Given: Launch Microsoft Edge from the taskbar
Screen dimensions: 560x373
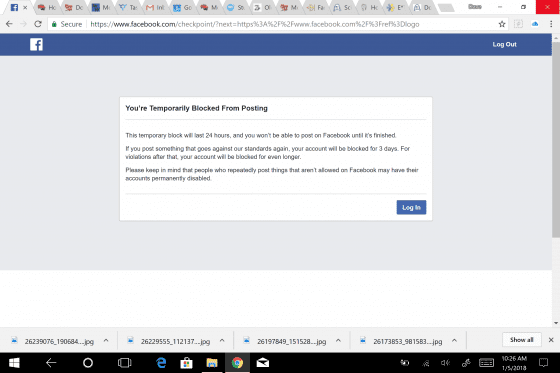Looking at the screenshot, I should [161, 363].
